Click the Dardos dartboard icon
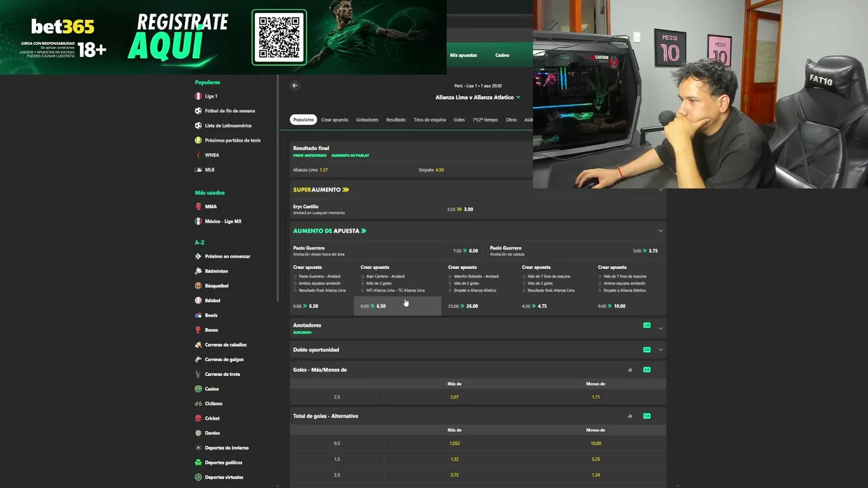868x488 pixels. tap(198, 433)
